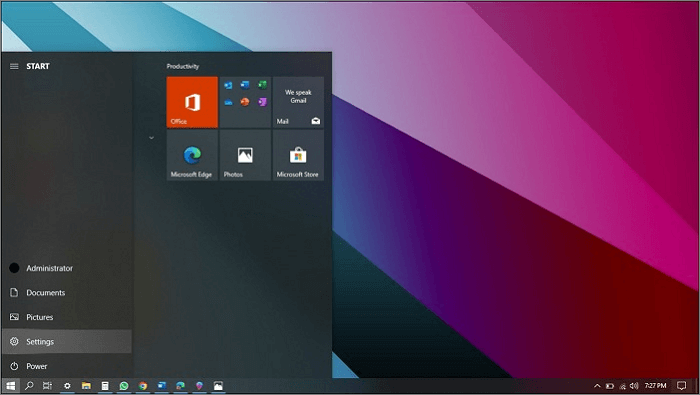Viewport: 700px width, 395px height.
Task: Open the Settings gear on the taskbar
Action: tap(67, 386)
